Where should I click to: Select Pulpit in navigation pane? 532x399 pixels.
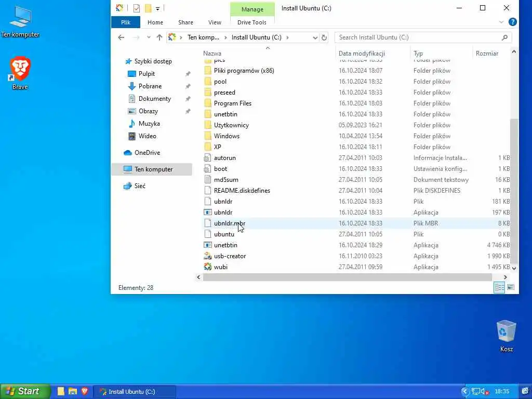pyautogui.click(x=146, y=74)
